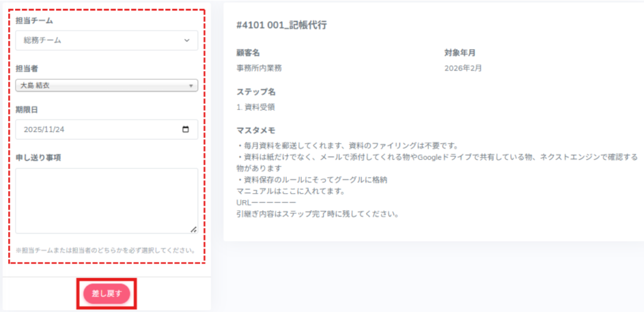Click the target month value 2026年2月

click(x=463, y=68)
